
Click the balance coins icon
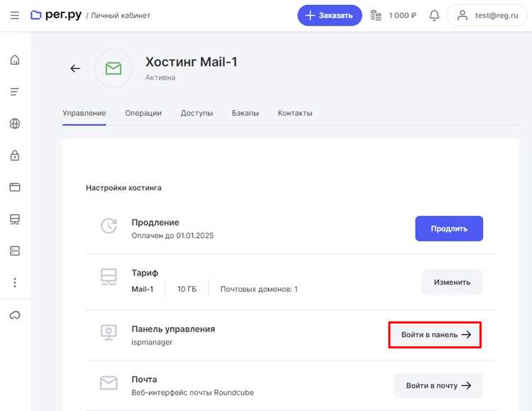[x=376, y=16]
